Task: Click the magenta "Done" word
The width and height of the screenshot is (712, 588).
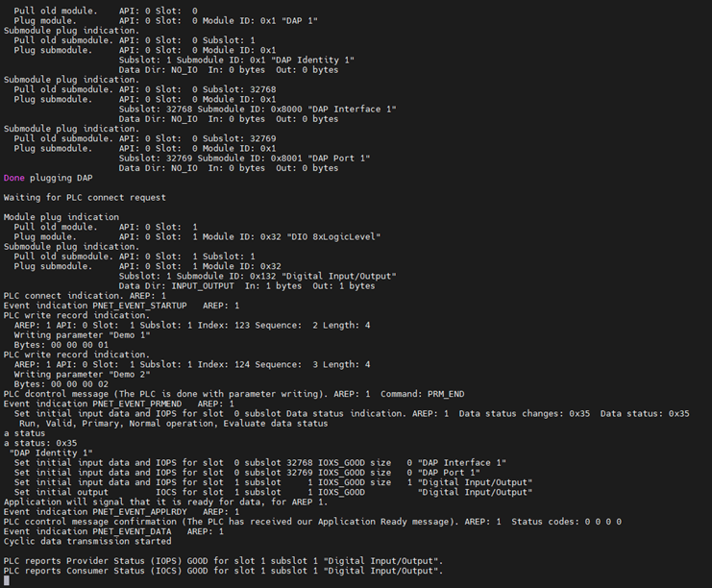Action: point(14,178)
